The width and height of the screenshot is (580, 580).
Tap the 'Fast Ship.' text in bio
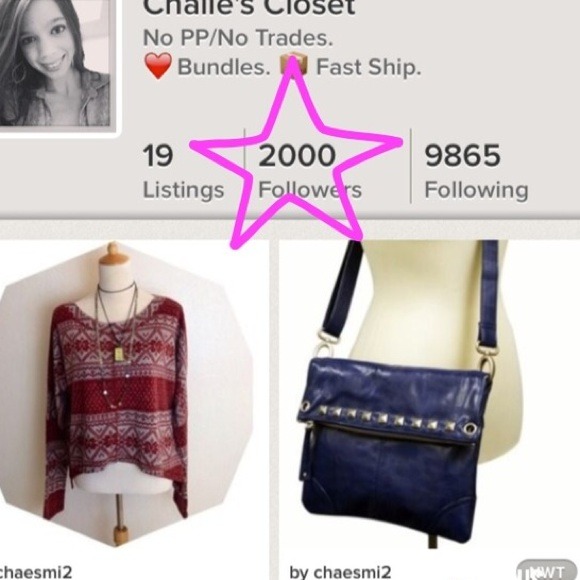pos(369,67)
